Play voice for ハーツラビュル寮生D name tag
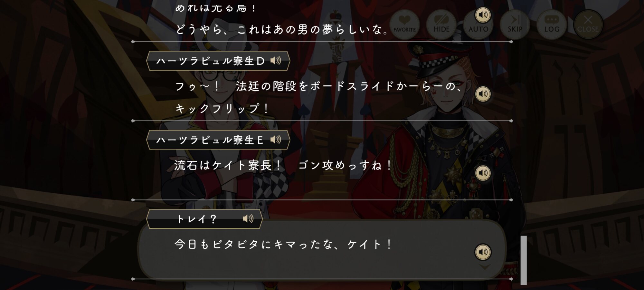 (276, 60)
